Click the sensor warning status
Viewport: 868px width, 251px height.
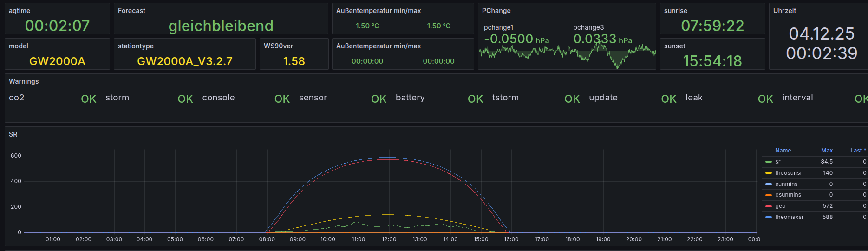379,99
